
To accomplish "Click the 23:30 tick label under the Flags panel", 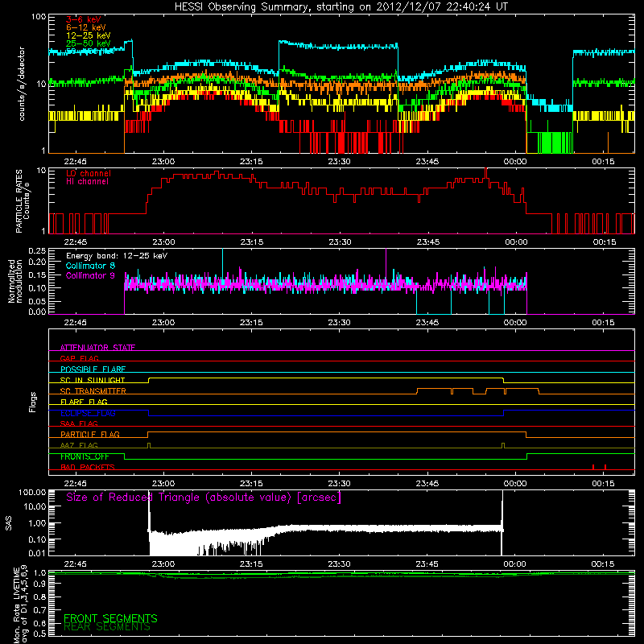I will click(x=339, y=484).
